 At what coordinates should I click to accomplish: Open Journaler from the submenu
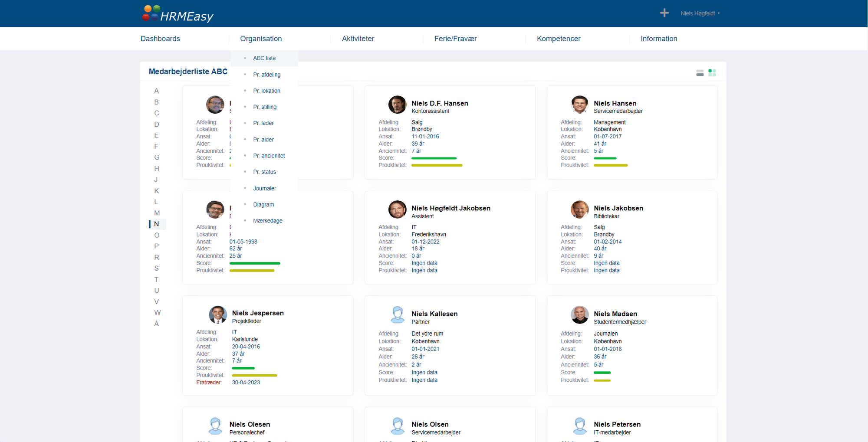tap(264, 188)
